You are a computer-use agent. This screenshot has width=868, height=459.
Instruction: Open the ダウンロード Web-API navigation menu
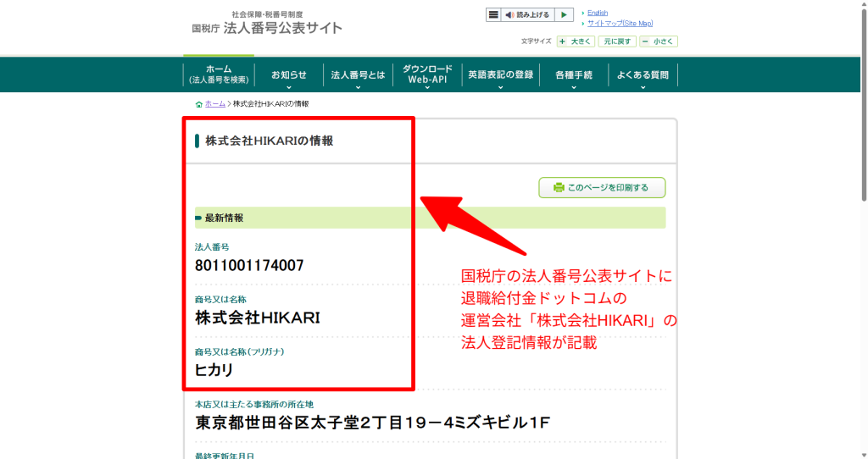(427, 75)
